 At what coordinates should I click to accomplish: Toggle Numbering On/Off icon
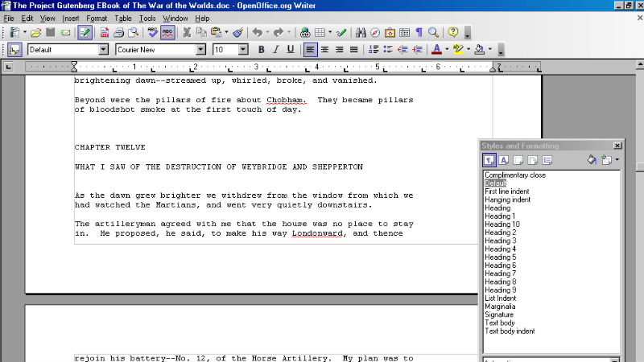coord(374,50)
